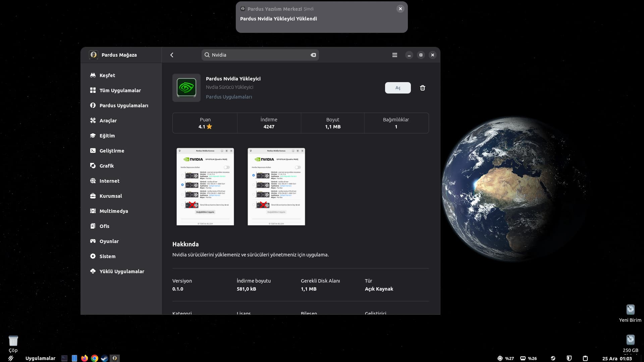The image size is (644, 362).
Task: Open Oyunlar category
Action: click(109, 241)
